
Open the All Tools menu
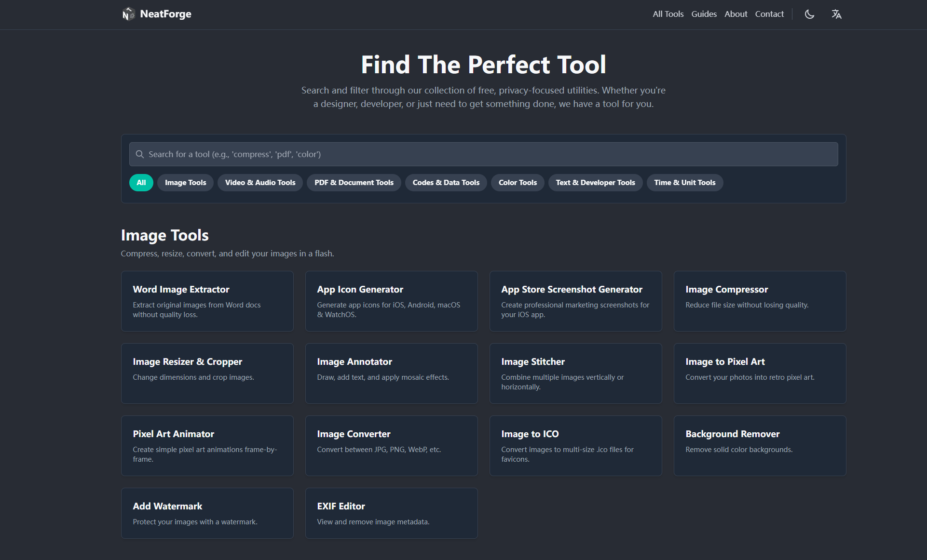point(668,14)
